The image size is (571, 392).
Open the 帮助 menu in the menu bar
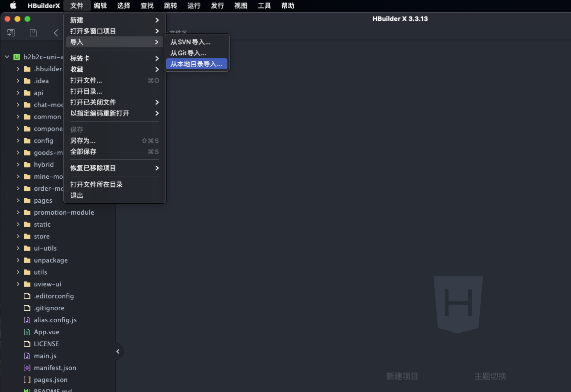[x=288, y=5]
